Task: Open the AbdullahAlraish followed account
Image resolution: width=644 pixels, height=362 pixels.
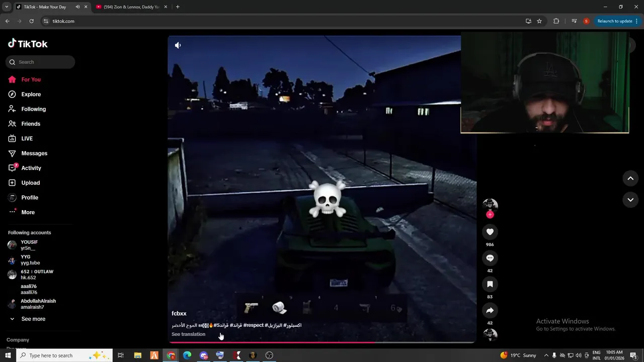Action: coord(39,304)
